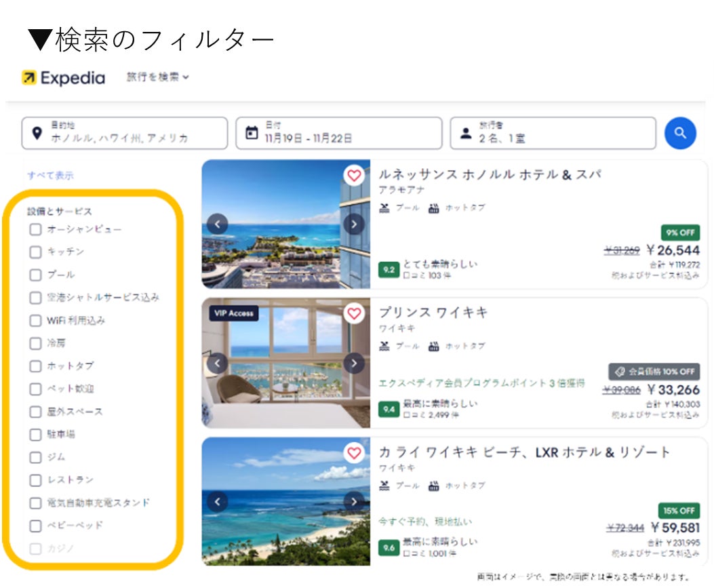The height and width of the screenshot is (588, 714).
Task: Check the オーシャンビュー filter checkbox
Action: coord(35,229)
